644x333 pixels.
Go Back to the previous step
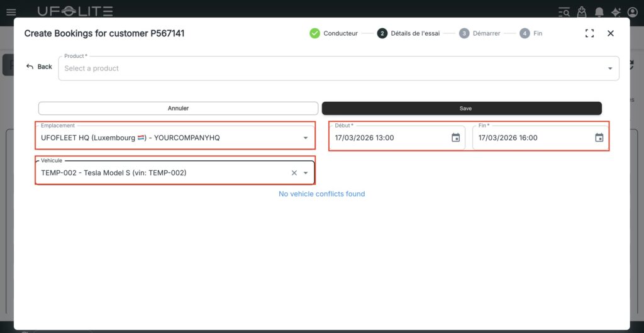[39, 67]
